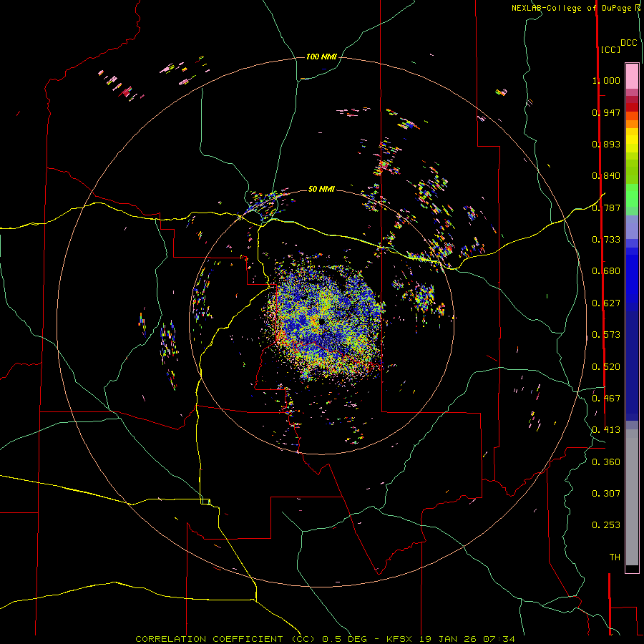Click the 0.787 scale value
Screen dimensions: 644x644
pos(606,208)
